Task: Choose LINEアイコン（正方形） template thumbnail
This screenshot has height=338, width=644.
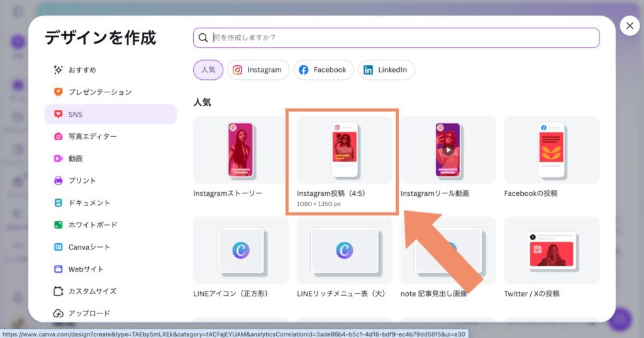Action: click(241, 250)
